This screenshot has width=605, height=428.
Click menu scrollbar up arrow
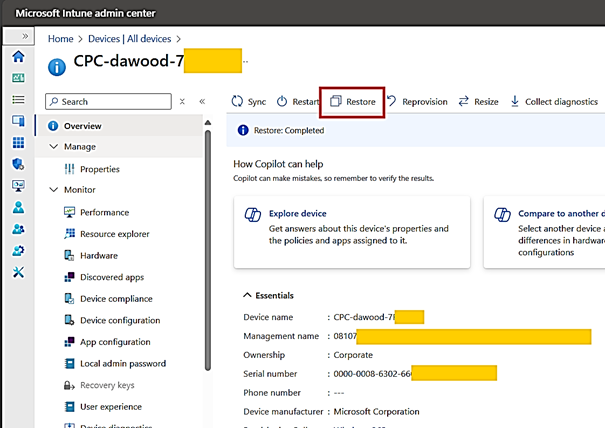tap(208, 123)
